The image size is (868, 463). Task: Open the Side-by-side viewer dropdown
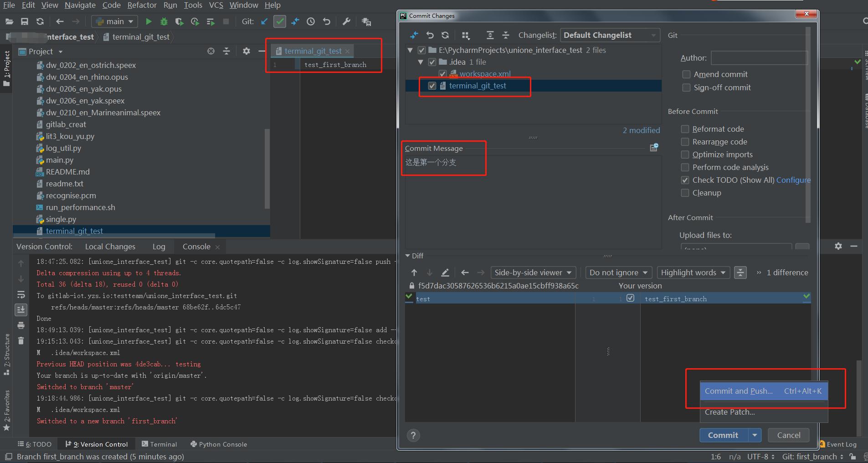click(533, 273)
